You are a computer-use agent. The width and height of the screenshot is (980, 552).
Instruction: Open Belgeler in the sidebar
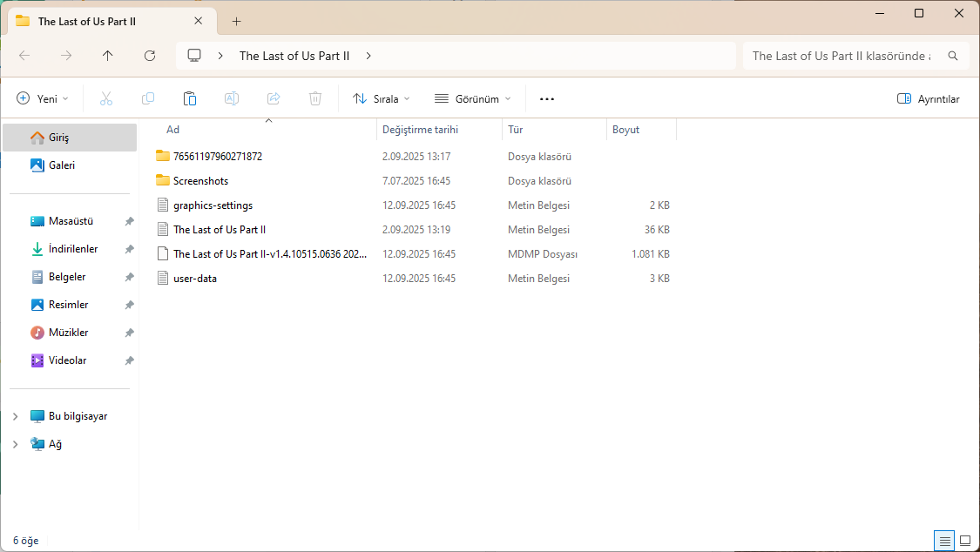70,277
